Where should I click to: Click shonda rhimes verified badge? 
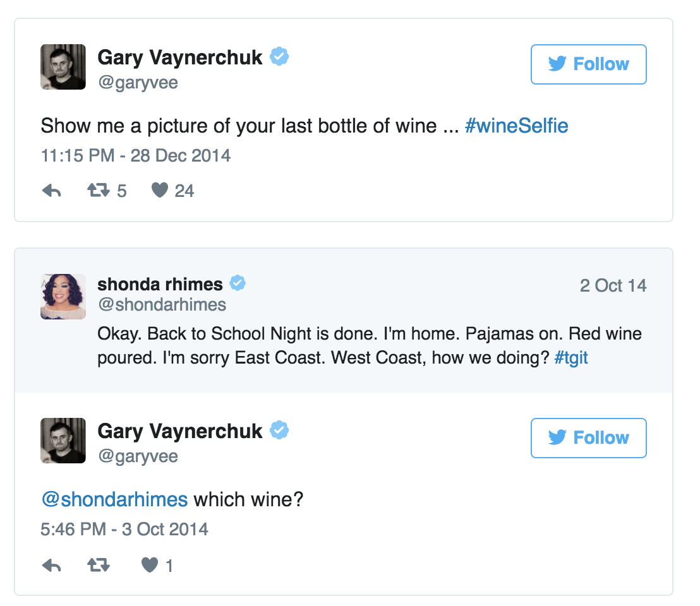238,284
